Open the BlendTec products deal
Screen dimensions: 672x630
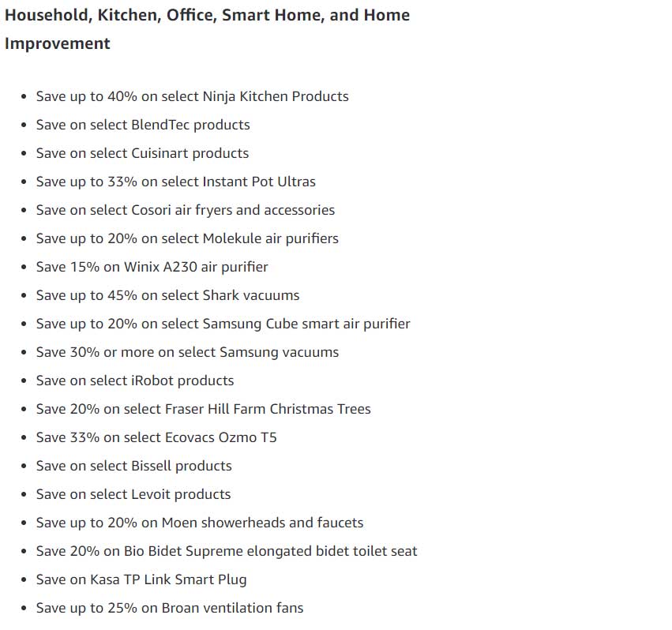click(x=143, y=125)
